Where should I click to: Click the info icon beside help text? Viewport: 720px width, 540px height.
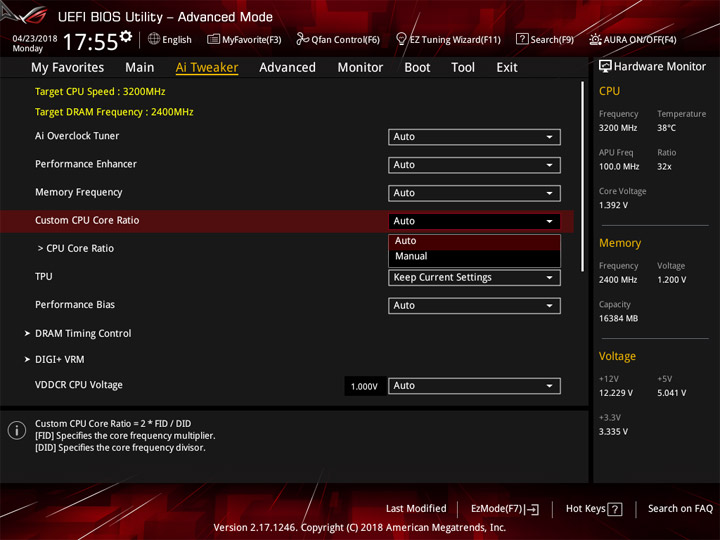(17, 431)
